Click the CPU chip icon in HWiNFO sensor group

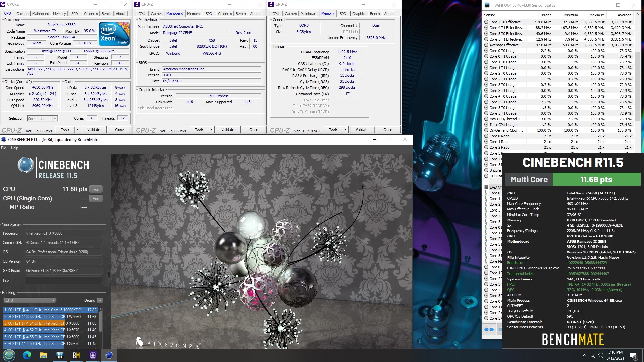tap(486, 187)
